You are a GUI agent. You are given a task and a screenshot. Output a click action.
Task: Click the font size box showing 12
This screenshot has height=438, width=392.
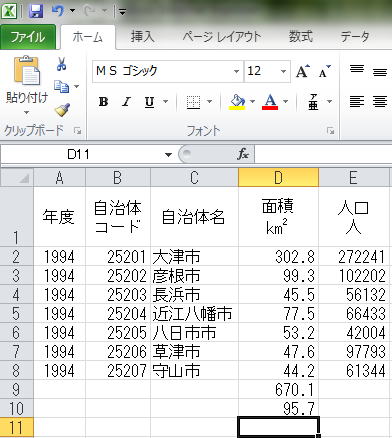pos(261,71)
